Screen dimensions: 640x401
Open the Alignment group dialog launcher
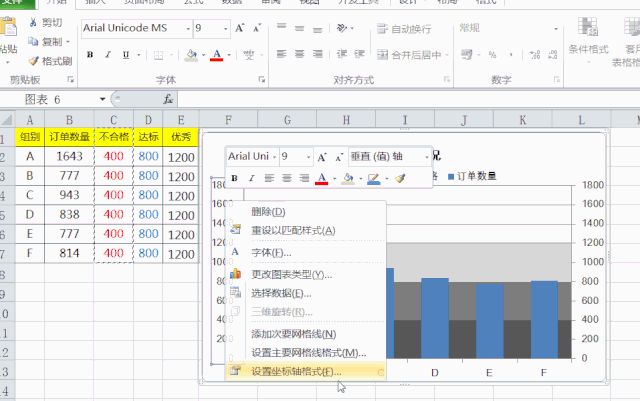click(x=447, y=79)
